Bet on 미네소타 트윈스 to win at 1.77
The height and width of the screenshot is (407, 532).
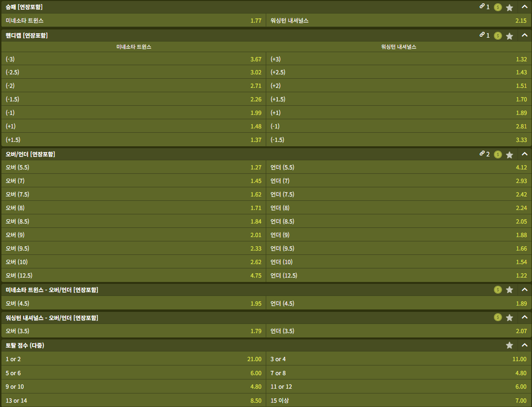(x=134, y=20)
